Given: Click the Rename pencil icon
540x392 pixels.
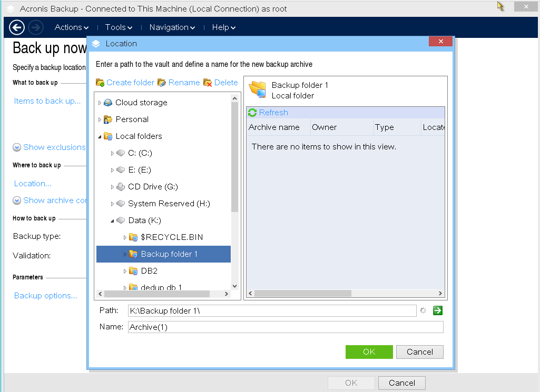Looking at the screenshot, I should click(162, 83).
